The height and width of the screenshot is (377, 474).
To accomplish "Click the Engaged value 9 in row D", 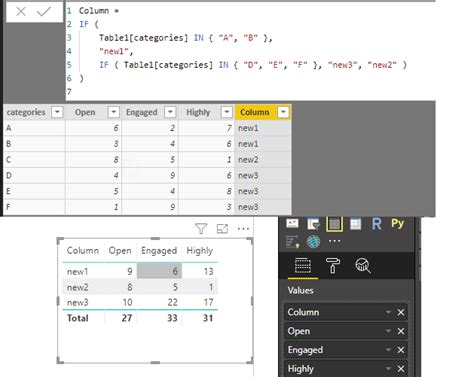I will tap(150, 175).
